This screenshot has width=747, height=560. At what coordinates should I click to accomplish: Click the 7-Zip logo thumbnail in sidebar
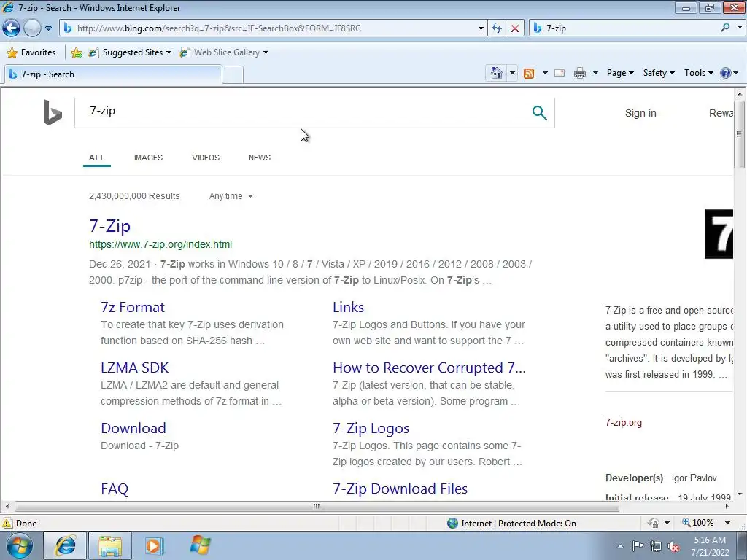click(x=719, y=234)
